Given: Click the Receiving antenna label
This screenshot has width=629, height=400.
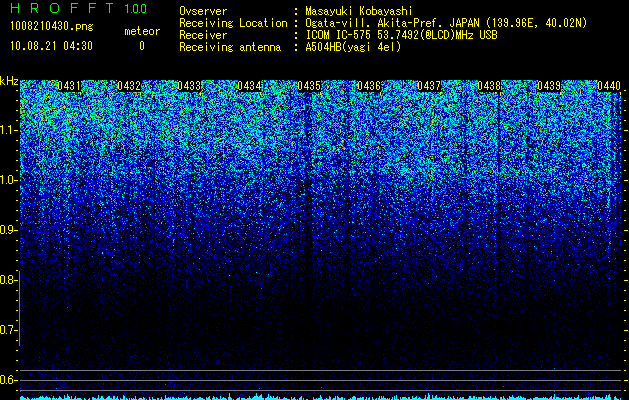Looking at the screenshot, I should 230,47.
